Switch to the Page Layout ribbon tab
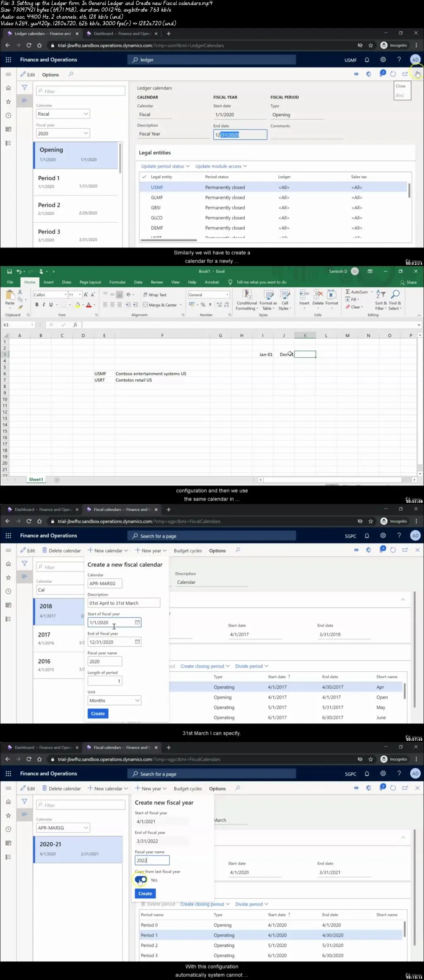Image resolution: width=424 pixels, height=980 pixels. [x=90, y=282]
